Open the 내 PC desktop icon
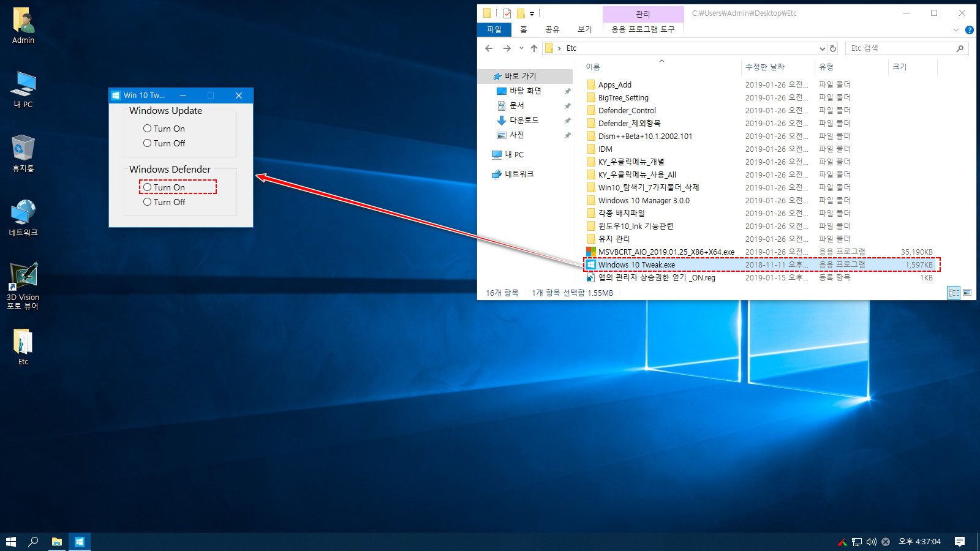The height and width of the screenshot is (551, 980). pyautogui.click(x=23, y=89)
